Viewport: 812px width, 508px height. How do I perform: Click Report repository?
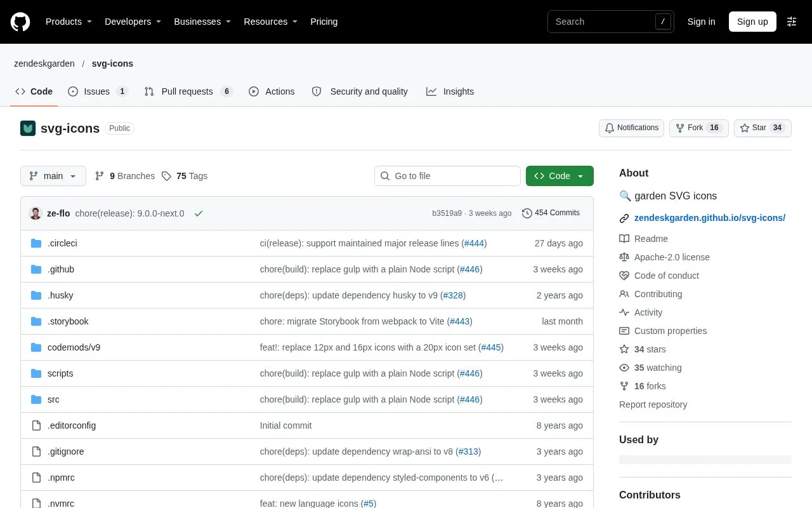click(x=653, y=404)
